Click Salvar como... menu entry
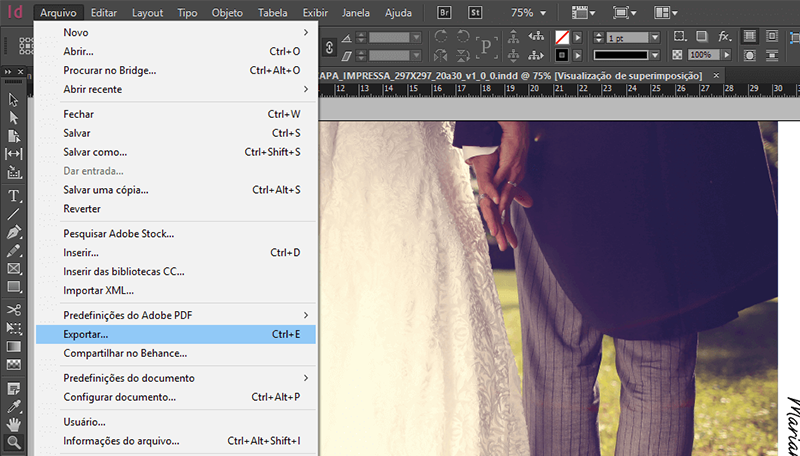 point(95,152)
